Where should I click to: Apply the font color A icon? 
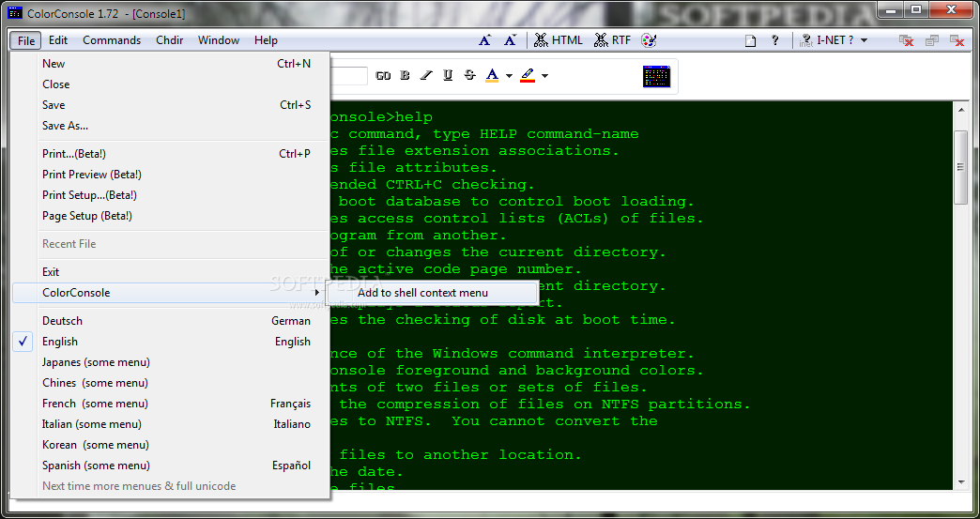point(493,76)
